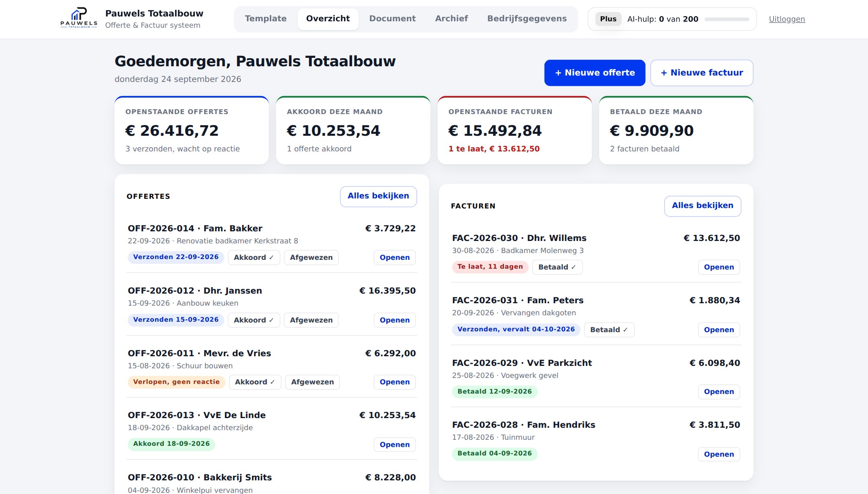Click the 'Te laat, 11 dagen' status badge
The height and width of the screenshot is (494, 868).
pyautogui.click(x=490, y=267)
